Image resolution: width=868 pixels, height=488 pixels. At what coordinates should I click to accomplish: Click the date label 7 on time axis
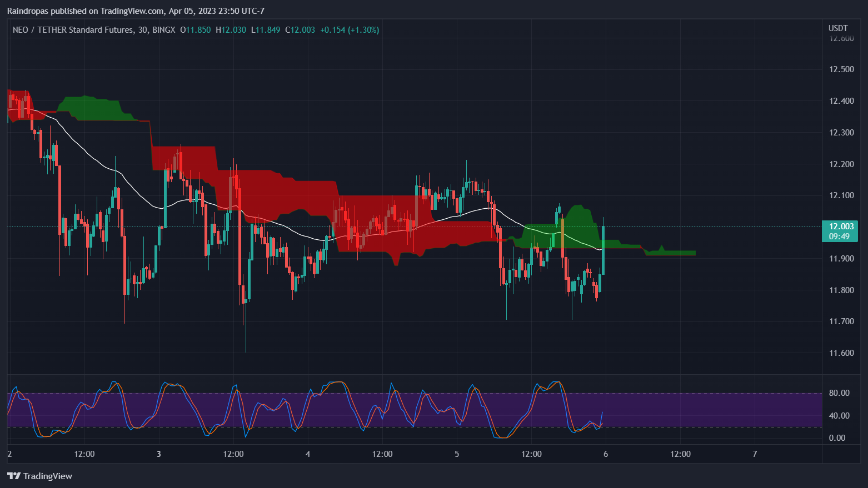755,454
